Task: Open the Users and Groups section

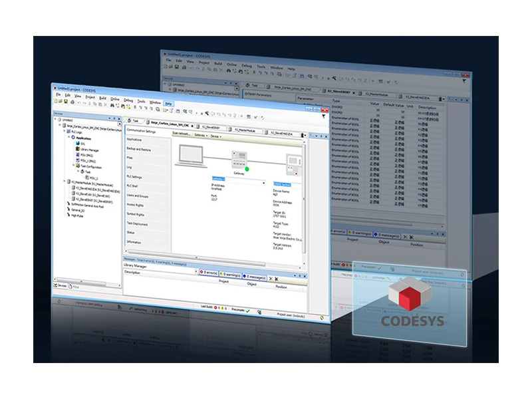Action: (138, 196)
